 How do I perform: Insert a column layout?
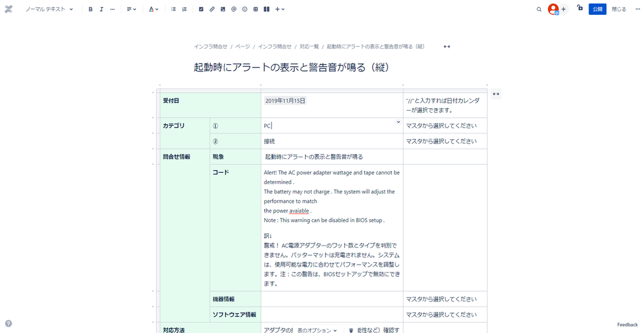pyautogui.click(x=266, y=9)
